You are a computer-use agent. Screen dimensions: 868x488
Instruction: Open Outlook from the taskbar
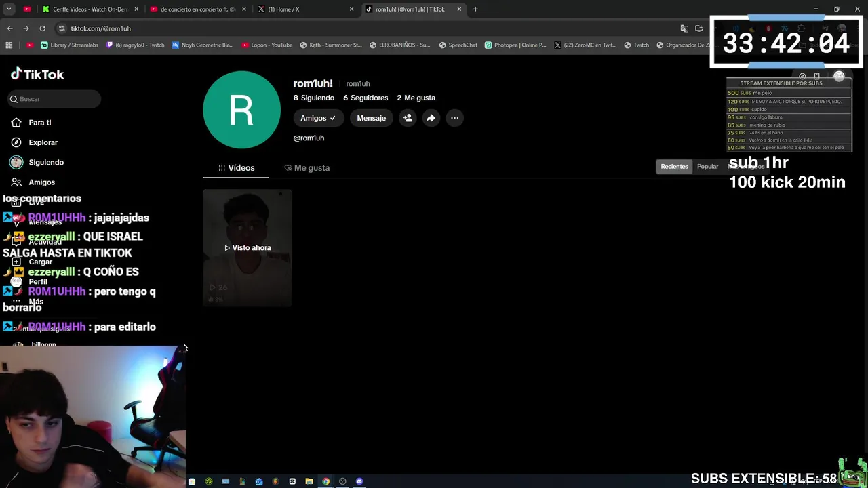(259, 481)
